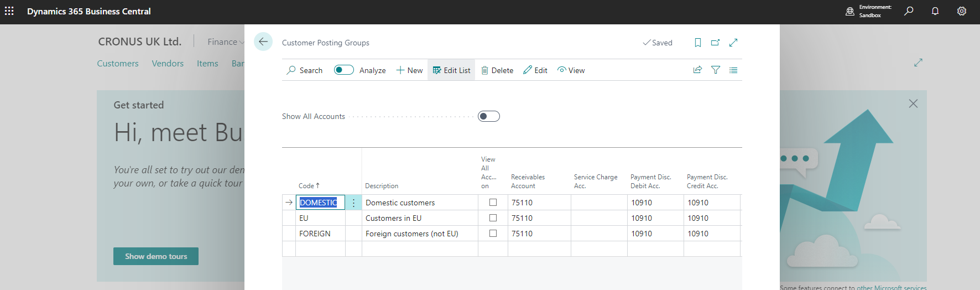Click Payment Disc. Debit 10910 for EU

[655, 218]
